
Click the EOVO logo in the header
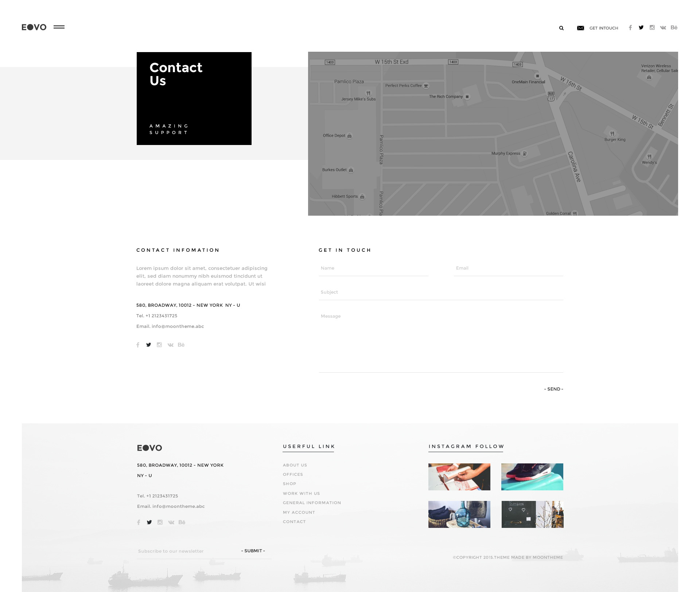(x=34, y=27)
